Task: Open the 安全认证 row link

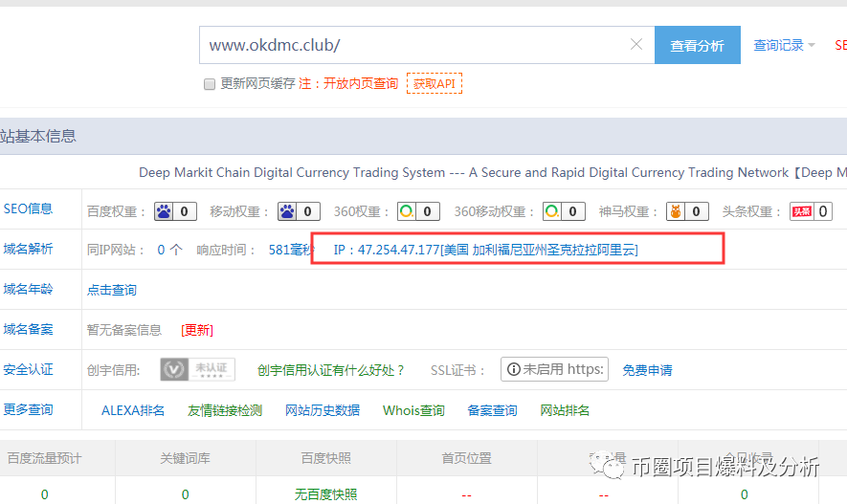Action: 28,370
